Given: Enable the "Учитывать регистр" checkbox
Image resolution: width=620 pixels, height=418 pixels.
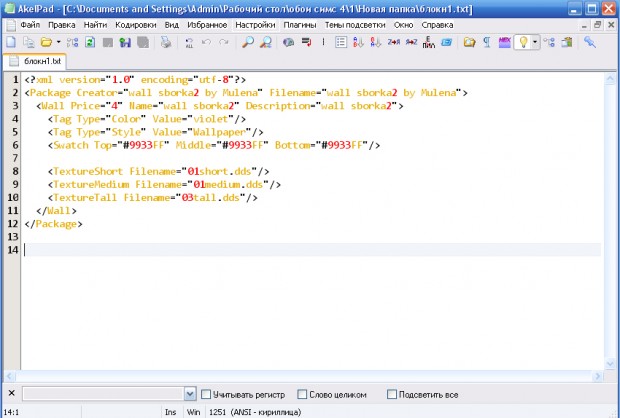Looking at the screenshot, I should pyautogui.click(x=206, y=394).
